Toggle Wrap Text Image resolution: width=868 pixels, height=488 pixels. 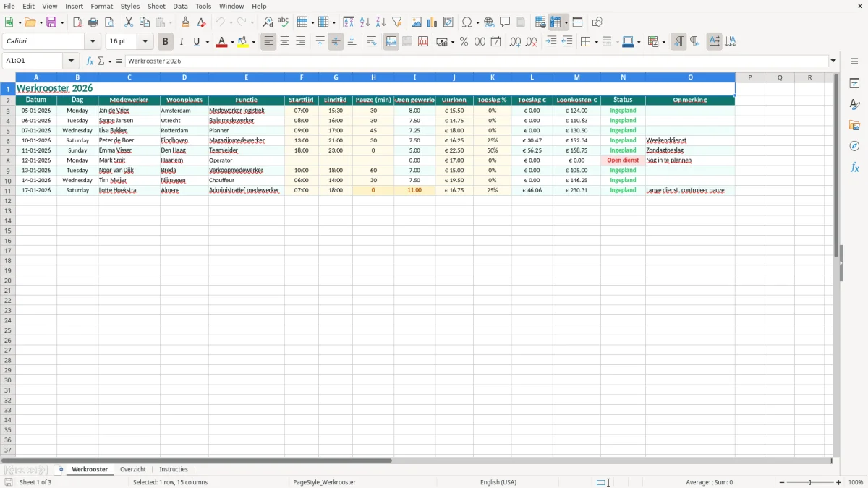point(372,42)
